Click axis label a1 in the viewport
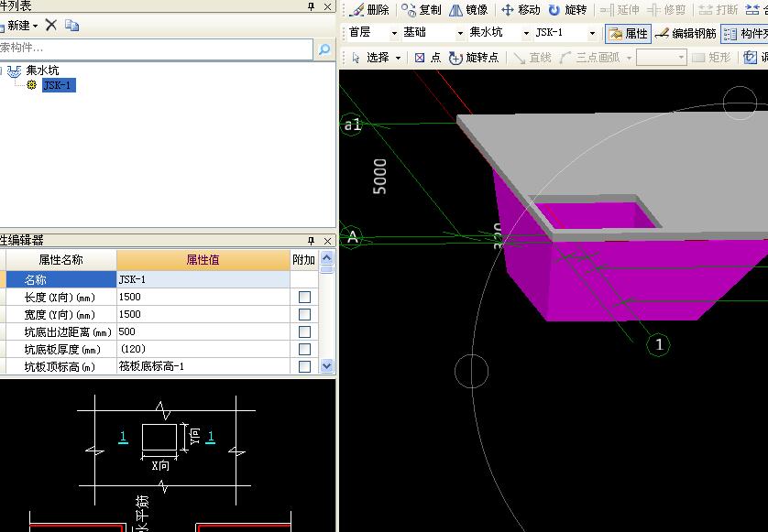The image size is (768, 532). [x=352, y=125]
